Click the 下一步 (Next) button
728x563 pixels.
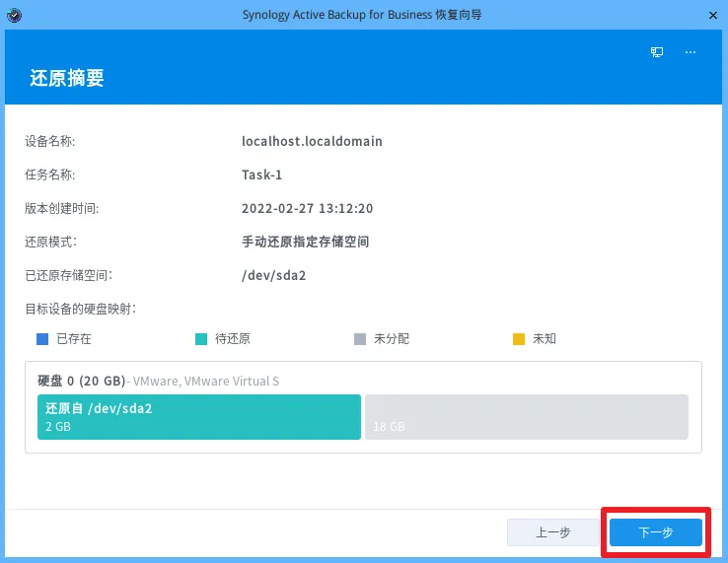pyautogui.click(x=656, y=531)
